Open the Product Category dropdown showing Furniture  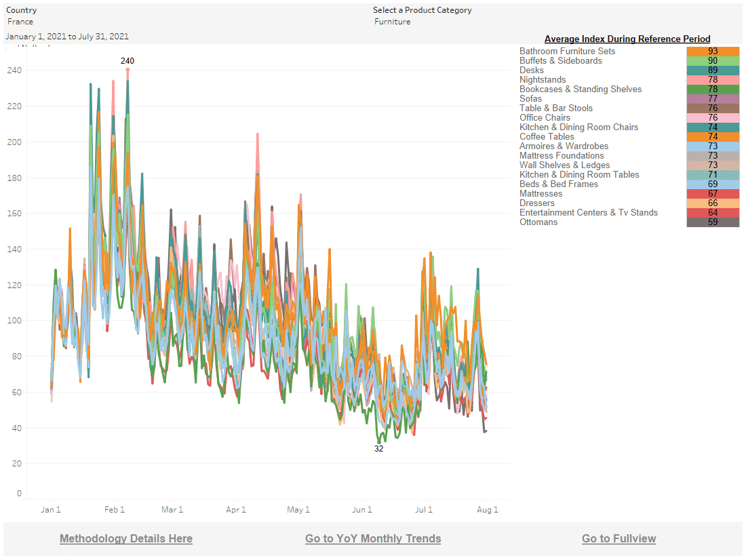pos(392,22)
